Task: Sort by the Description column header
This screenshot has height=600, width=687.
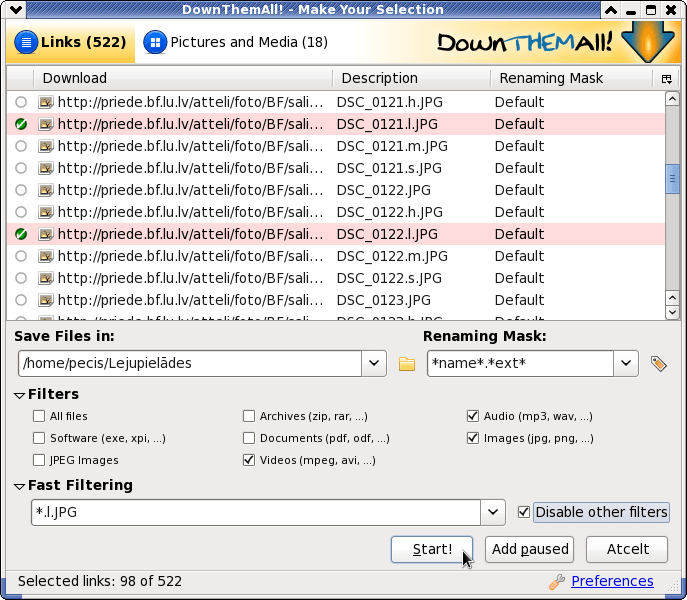Action: pos(411,78)
